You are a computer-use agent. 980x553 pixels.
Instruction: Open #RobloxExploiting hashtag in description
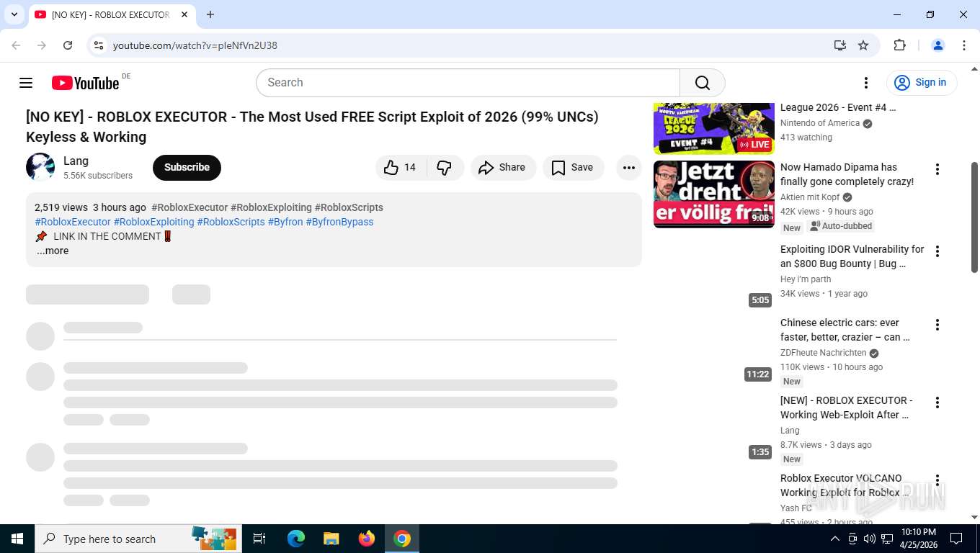click(x=153, y=222)
